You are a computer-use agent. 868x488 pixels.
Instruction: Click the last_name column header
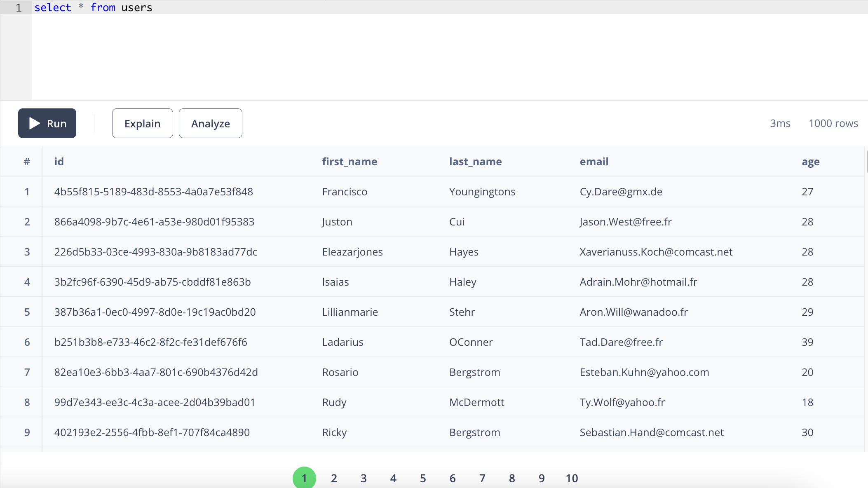476,162
